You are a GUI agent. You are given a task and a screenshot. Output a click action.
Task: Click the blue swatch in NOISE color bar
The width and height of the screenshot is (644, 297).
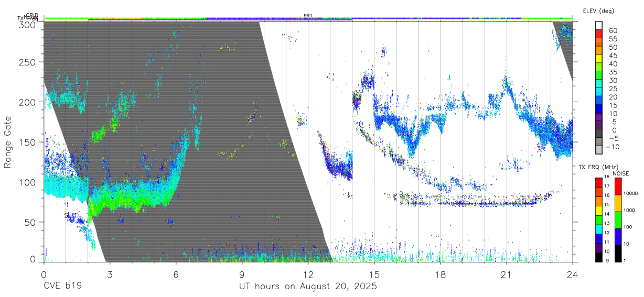point(618,236)
